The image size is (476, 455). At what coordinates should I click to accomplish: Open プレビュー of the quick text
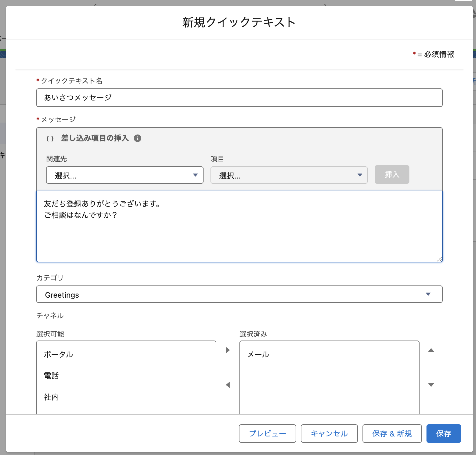pos(267,434)
